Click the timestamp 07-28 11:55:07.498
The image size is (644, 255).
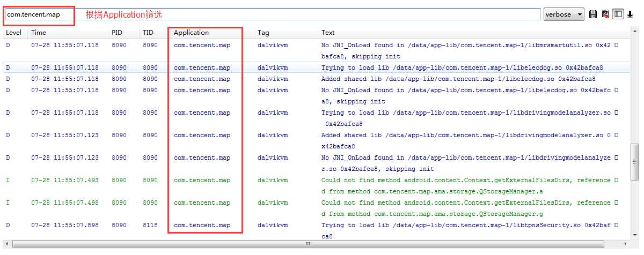65,203
